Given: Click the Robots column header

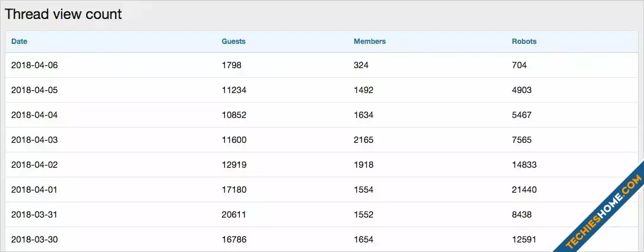Looking at the screenshot, I should [x=524, y=42].
